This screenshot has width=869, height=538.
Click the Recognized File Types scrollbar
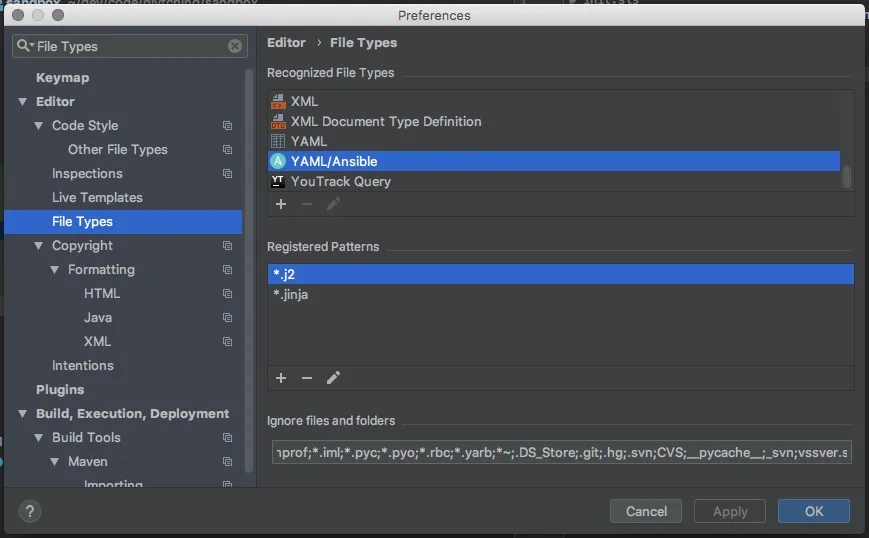(847, 176)
